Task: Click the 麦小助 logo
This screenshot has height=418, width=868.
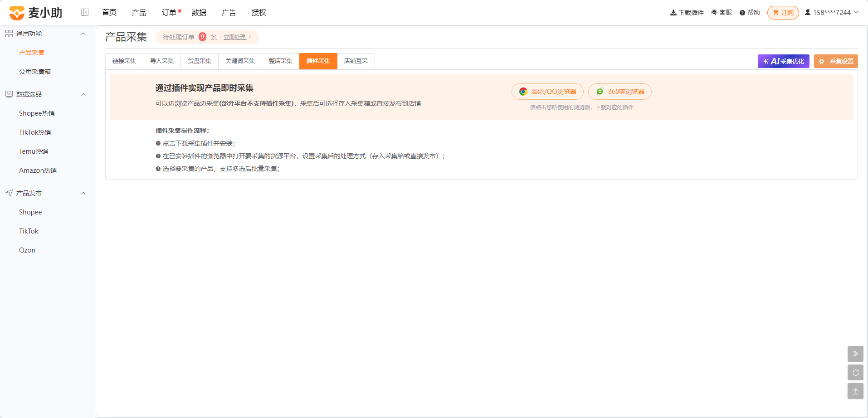Action: tap(36, 13)
